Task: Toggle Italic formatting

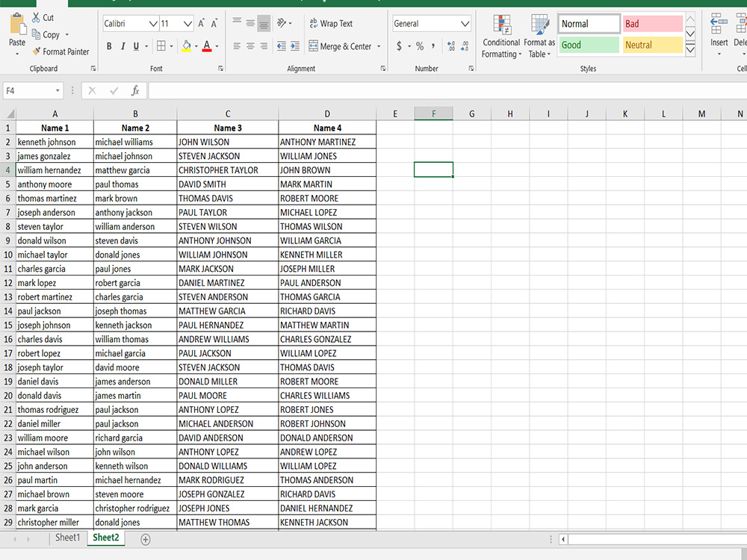Action: coord(123,46)
